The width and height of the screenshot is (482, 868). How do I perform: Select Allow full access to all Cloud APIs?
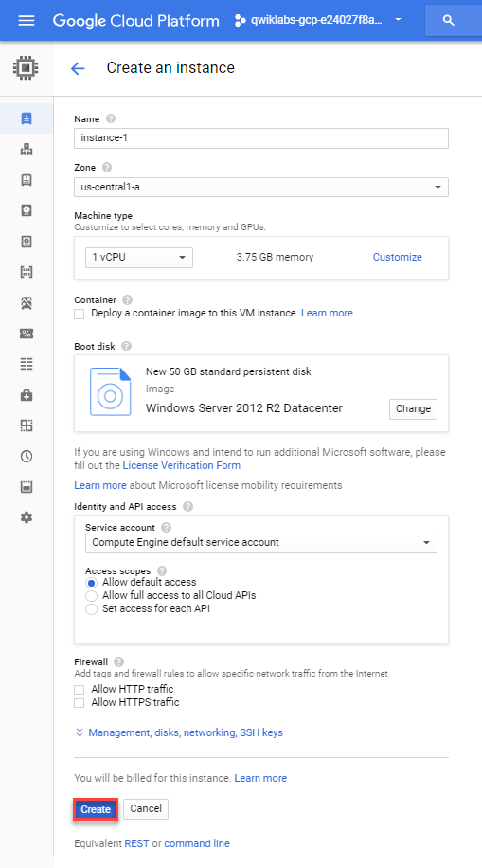[x=91, y=596]
